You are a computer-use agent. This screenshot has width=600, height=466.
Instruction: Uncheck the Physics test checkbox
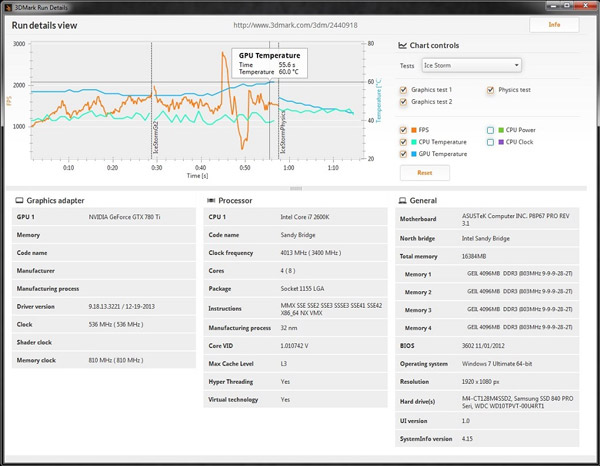click(x=490, y=90)
